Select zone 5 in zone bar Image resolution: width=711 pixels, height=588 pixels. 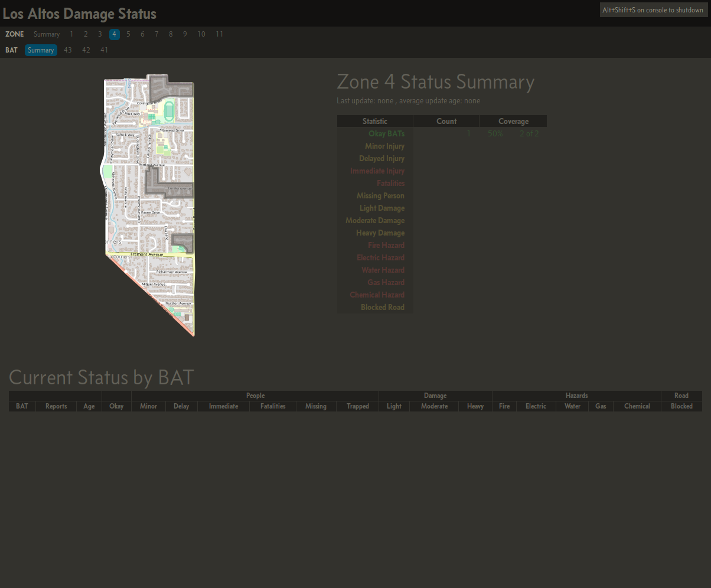pos(128,34)
